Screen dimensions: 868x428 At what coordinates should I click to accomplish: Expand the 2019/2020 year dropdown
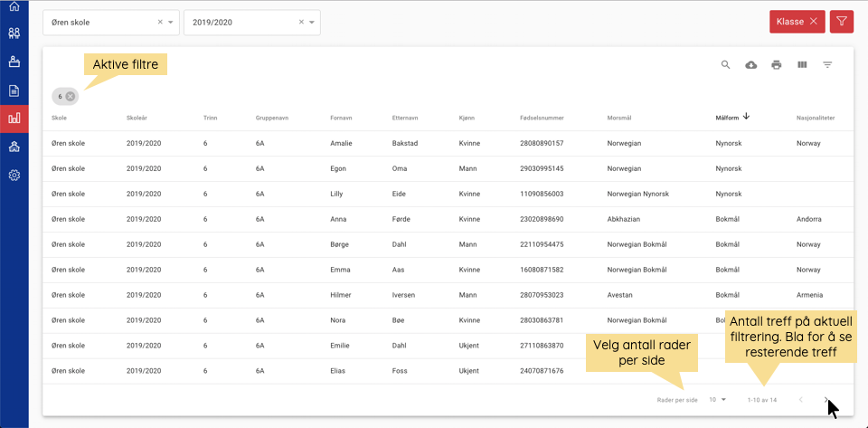click(x=312, y=22)
